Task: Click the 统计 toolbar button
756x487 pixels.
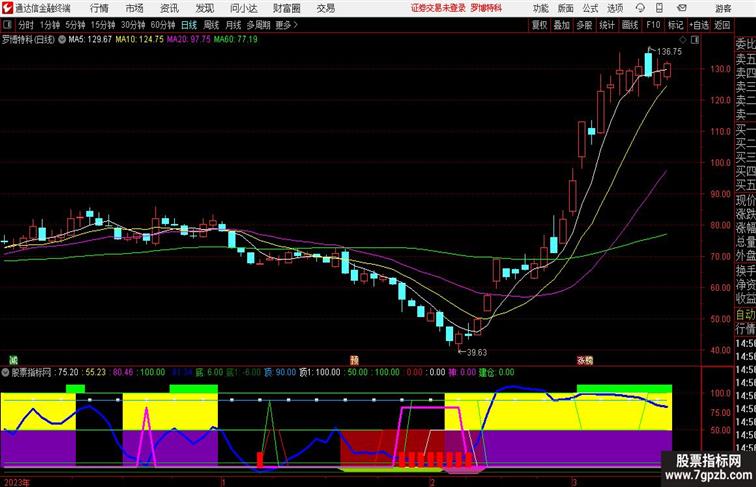Action: pyautogui.click(x=607, y=25)
